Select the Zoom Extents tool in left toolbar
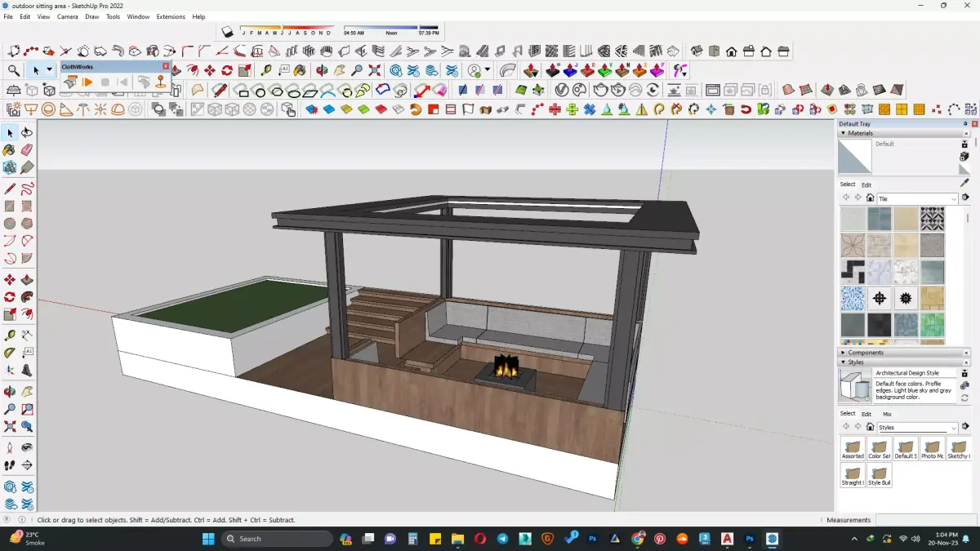980x551 pixels. (10, 426)
